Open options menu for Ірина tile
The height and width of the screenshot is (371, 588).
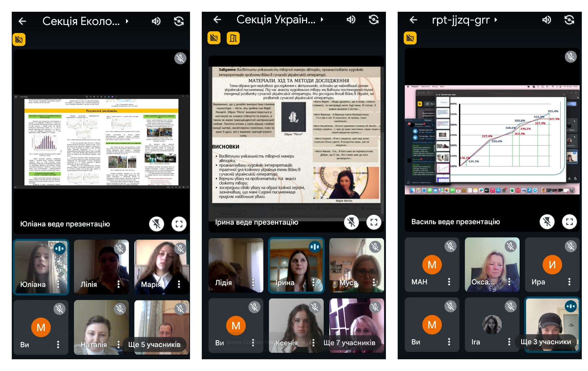point(313,282)
